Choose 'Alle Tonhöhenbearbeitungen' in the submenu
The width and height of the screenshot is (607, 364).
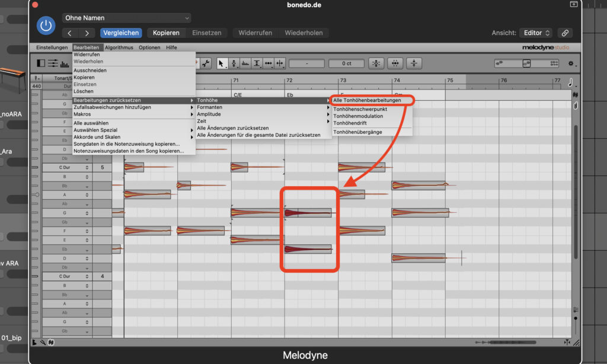372,100
